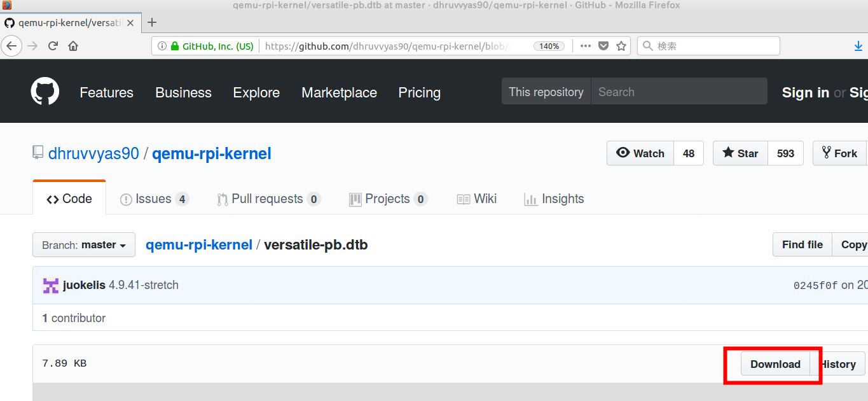868x401 pixels.
Task: Click the 7.89 KB file size text
Action: coord(64,363)
